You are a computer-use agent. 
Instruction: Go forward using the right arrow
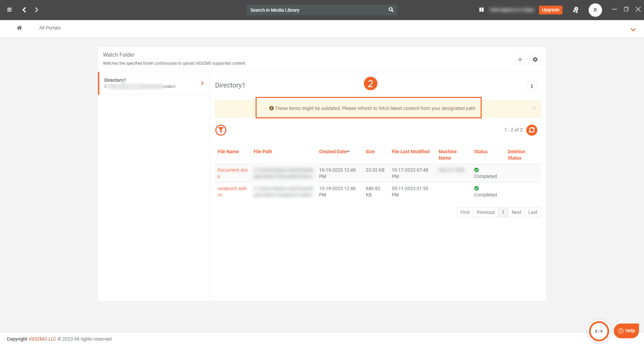pyautogui.click(x=37, y=10)
